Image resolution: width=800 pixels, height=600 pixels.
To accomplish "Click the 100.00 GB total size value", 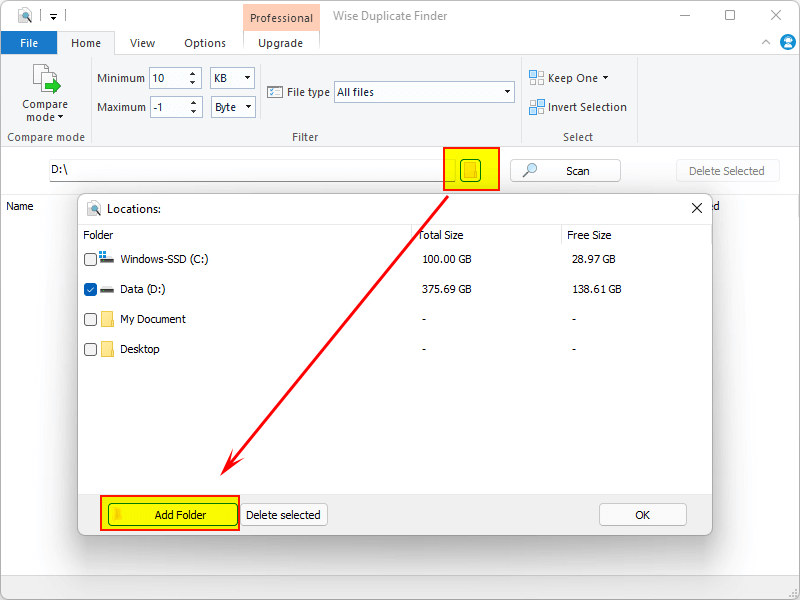I will (x=447, y=259).
